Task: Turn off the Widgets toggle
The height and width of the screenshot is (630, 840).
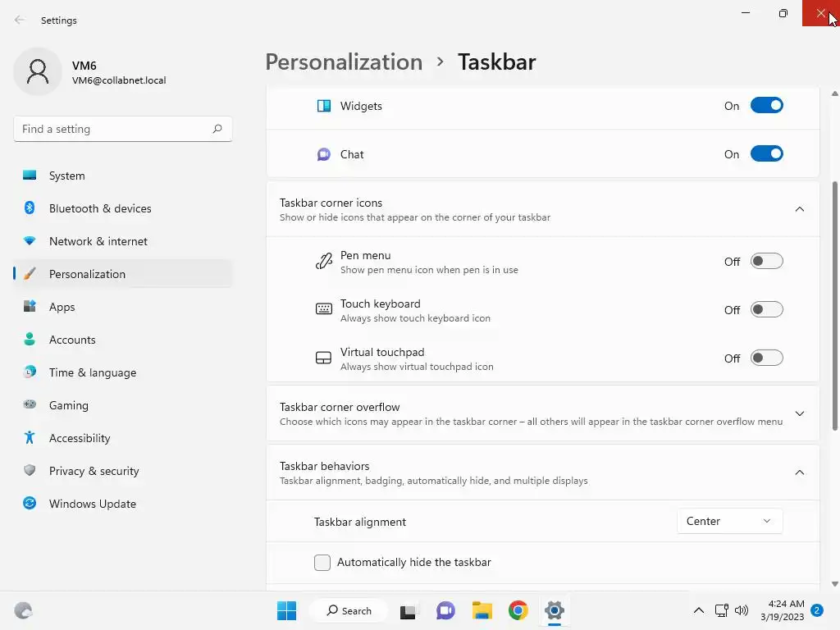Action: [767, 106]
